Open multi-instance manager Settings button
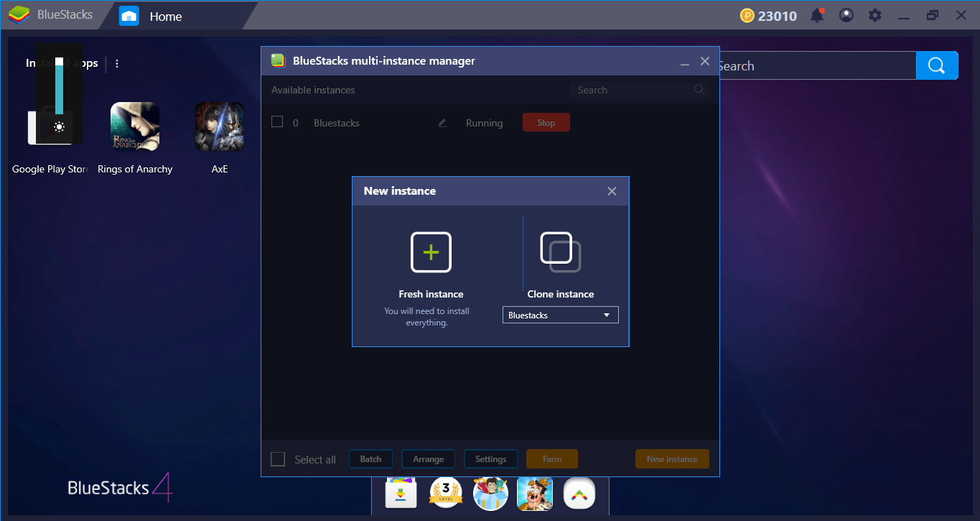 [x=491, y=459]
